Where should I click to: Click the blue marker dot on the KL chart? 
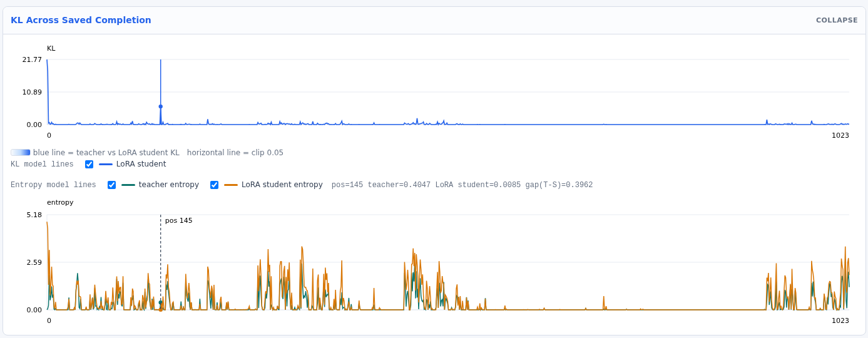click(x=160, y=106)
